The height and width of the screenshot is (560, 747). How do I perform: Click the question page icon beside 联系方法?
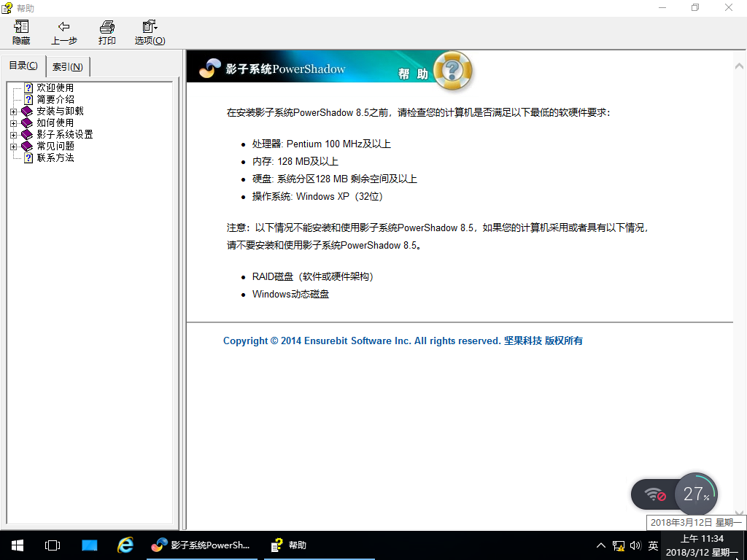(x=28, y=157)
